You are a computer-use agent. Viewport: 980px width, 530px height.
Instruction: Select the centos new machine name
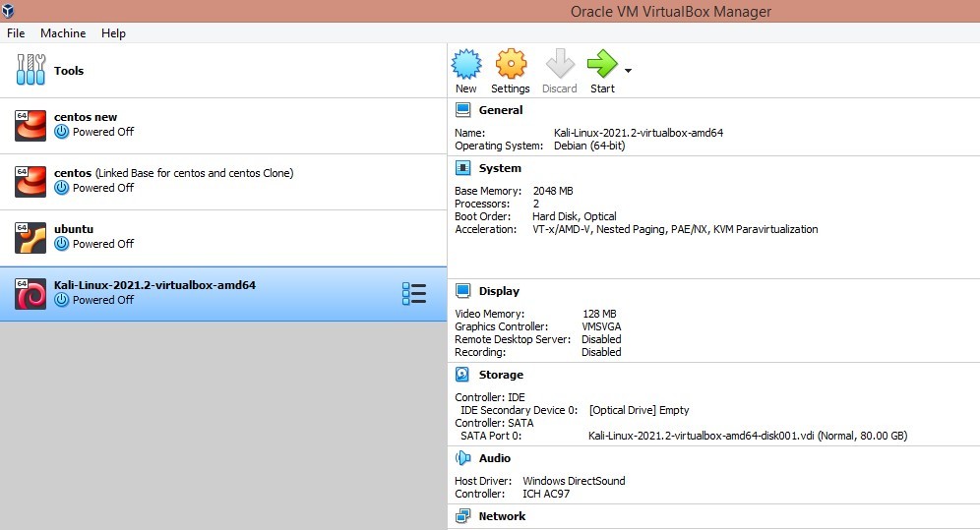click(86, 117)
